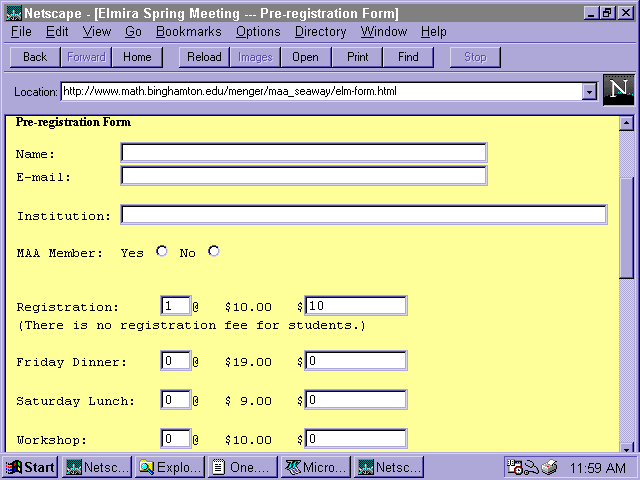Open the File menu
This screenshot has height=480, width=640.
pos(21,32)
